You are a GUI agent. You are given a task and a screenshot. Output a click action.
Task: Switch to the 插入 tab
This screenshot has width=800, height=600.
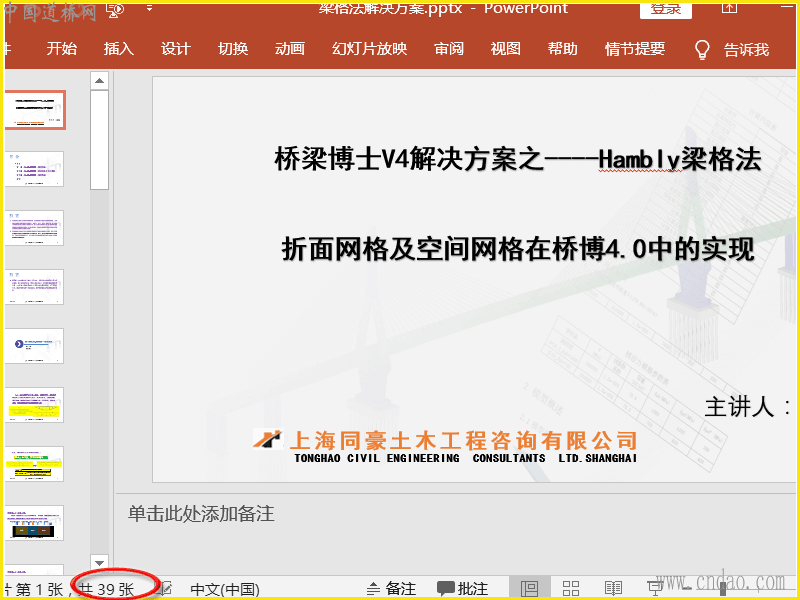(118, 49)
